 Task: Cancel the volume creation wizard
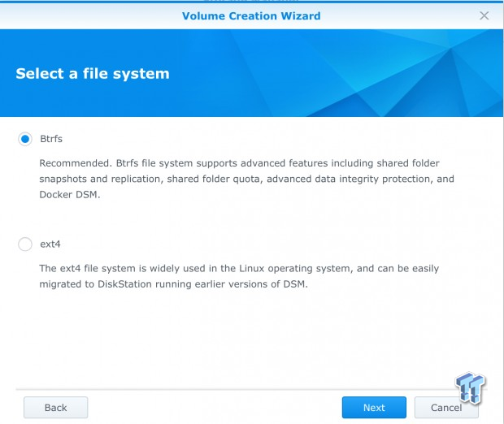[446, 407]
